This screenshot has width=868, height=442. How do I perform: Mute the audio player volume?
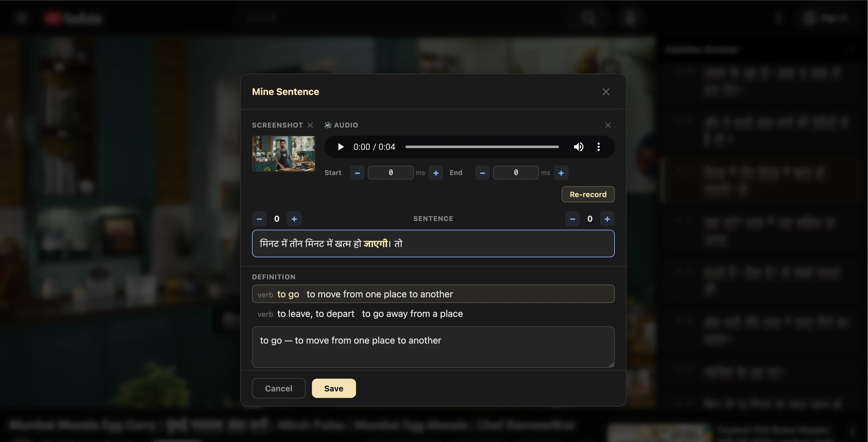click(578, 147)
